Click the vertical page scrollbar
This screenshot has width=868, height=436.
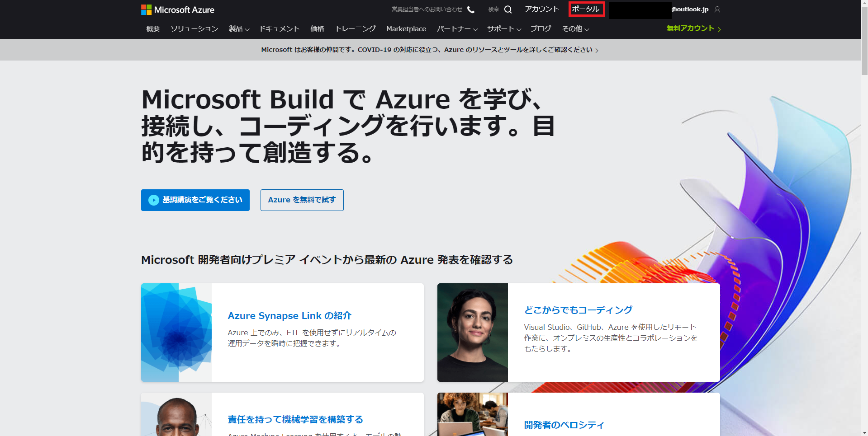coord(864,41)
